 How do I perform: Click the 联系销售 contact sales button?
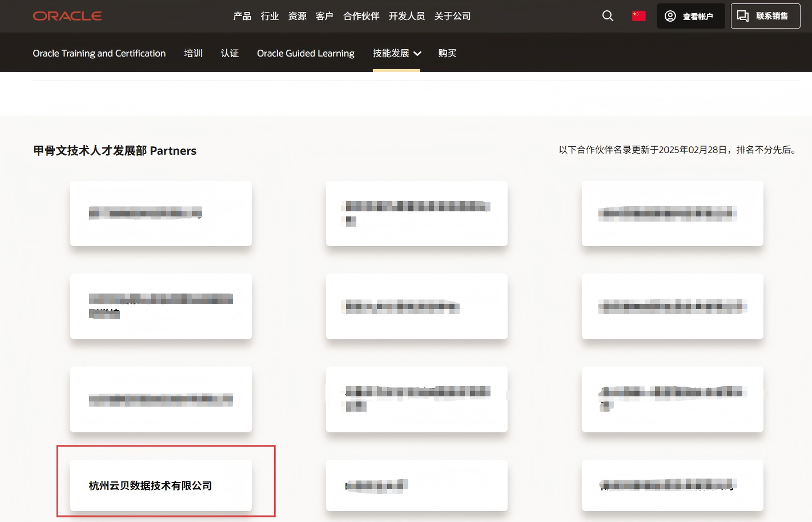pyautogui.click(x=765, y=16)
